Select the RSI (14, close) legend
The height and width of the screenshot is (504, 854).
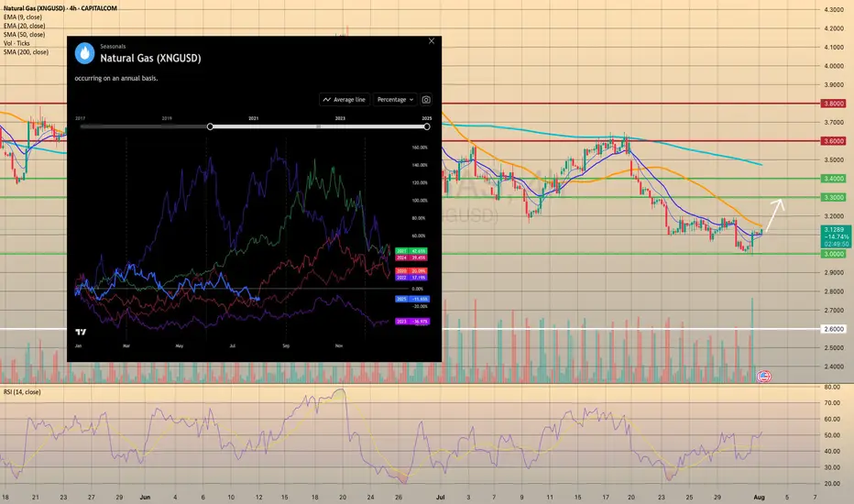coord(22,392)
